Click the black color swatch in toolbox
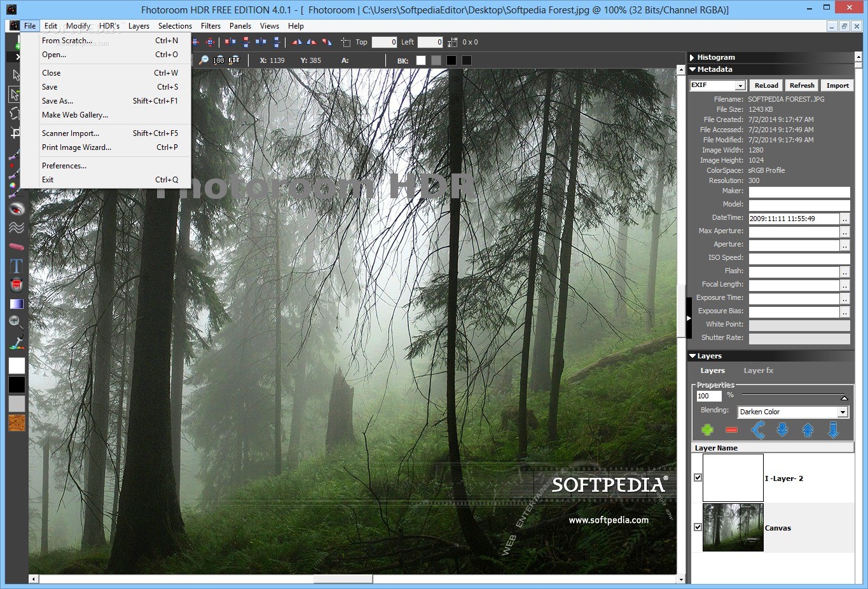The width and height of the screenshot is (868, 589). pos(17,384)
